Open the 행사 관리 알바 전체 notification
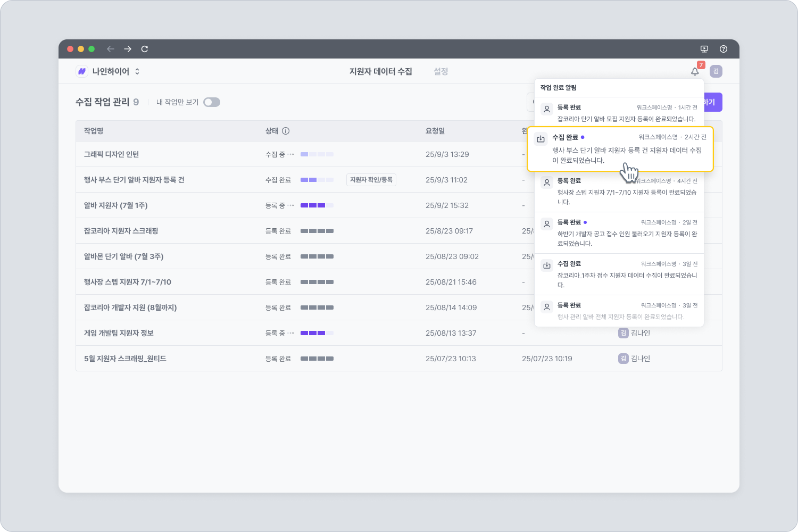Viewport: 798px width, 532px height. point(619,311)
